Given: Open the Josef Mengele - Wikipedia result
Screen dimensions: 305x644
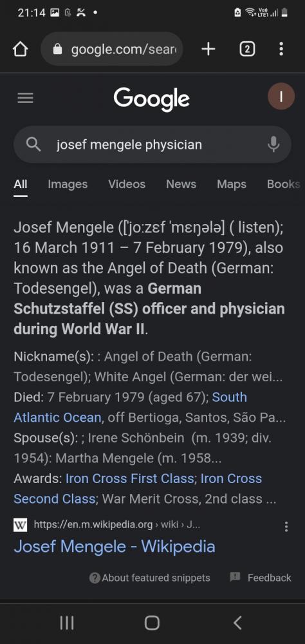Looking at the screenshot, I should tap(115, 546).
